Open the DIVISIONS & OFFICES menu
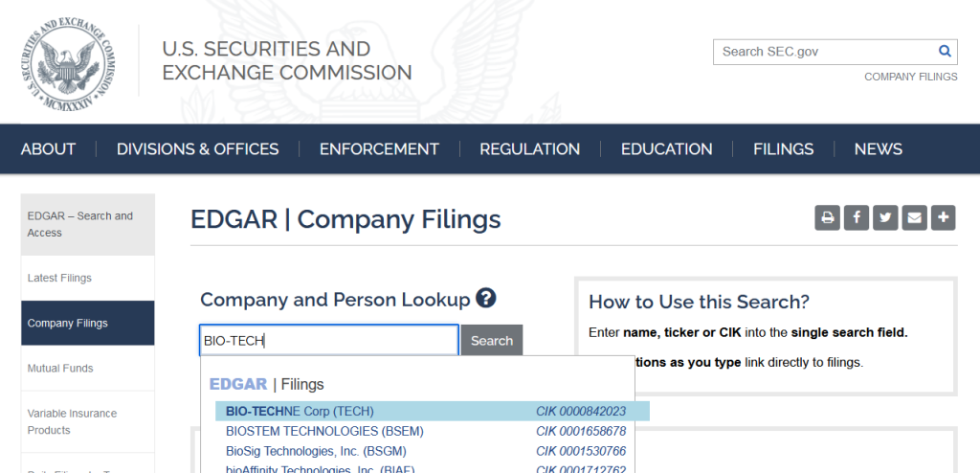Image resolution: width=980 pixels, height=473 pixels. tap(197, 149)
